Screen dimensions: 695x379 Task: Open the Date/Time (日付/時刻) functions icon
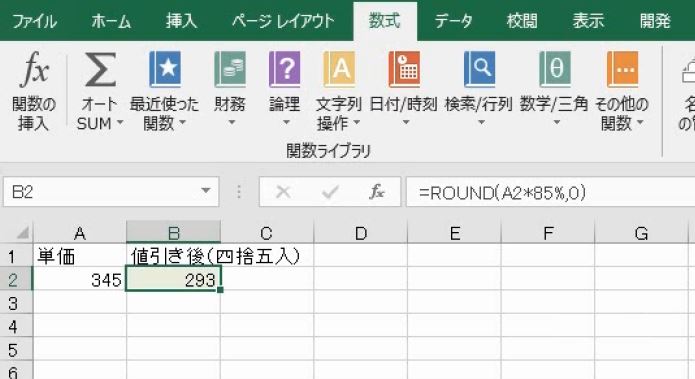(x=404, y=69)
